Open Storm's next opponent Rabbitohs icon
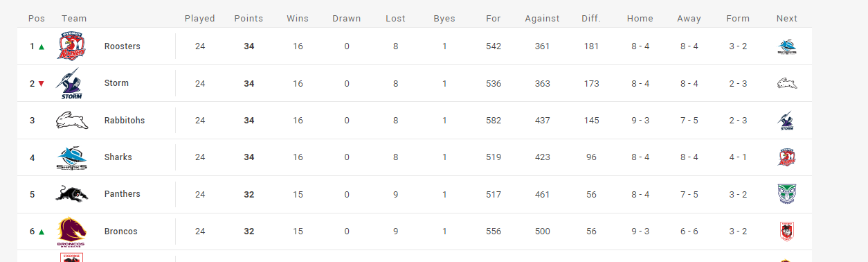Viewport: 868px width, 262px height. point(787,84)
